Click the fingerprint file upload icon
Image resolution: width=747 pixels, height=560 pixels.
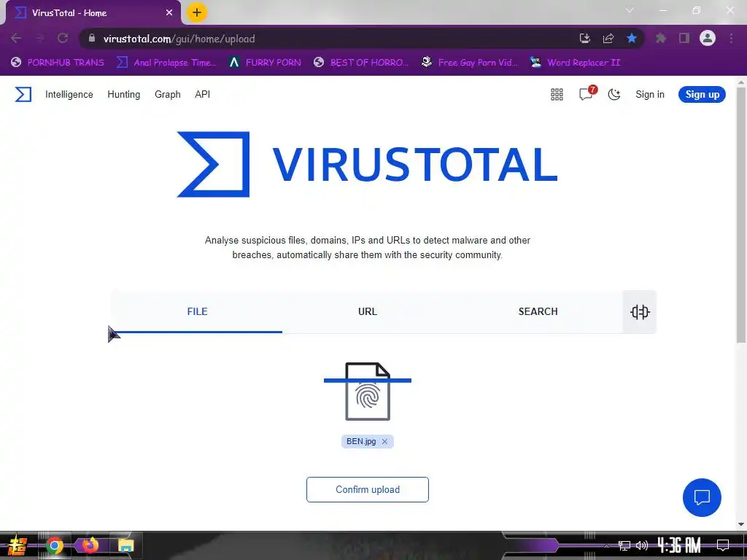(368, 392)
